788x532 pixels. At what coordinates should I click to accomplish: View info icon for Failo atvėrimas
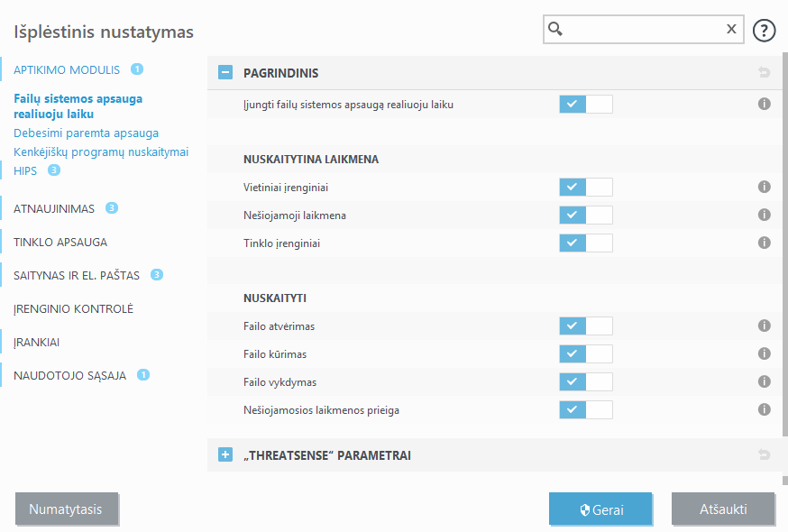[765, 326]
